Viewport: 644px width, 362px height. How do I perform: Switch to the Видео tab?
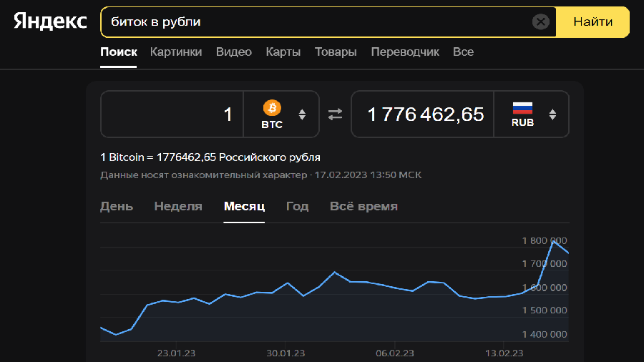[x=234, y=52]
